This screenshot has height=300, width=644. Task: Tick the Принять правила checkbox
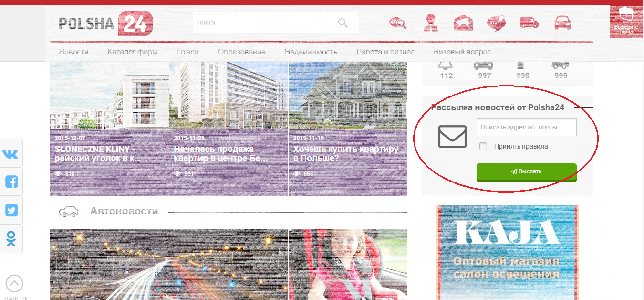pos(483,147)
